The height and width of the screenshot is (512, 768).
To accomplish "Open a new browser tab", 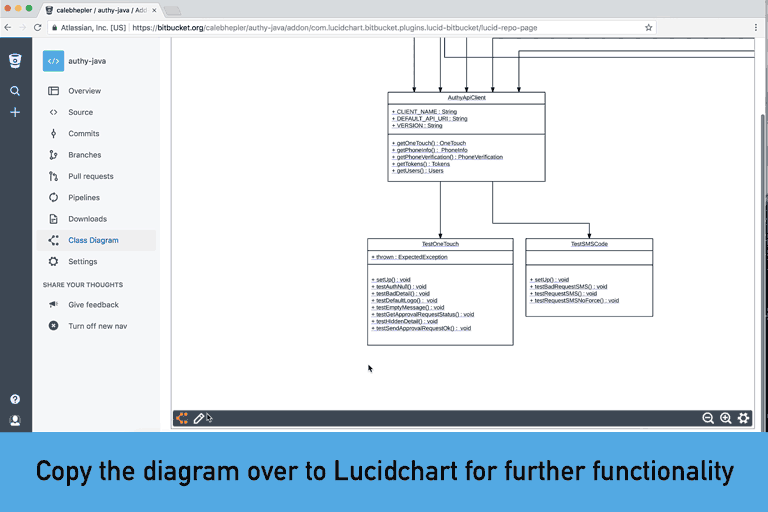I will point(172,10).
